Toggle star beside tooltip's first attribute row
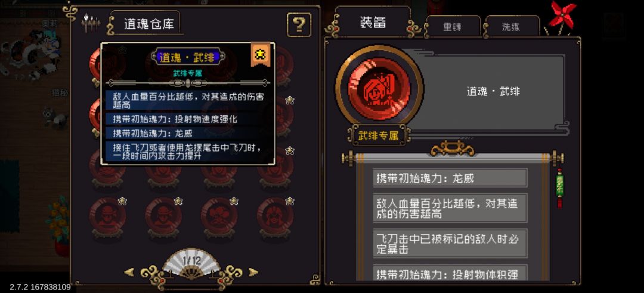The image size is (644, 293). [290, 100]
